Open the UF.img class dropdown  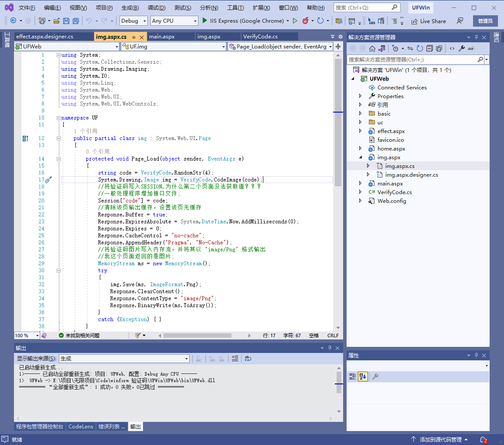pyautogui.click(x=174, y=47)
